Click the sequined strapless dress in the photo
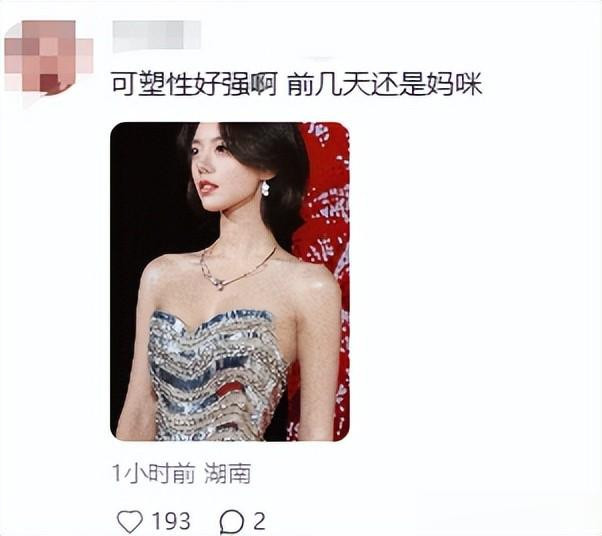The height and width of the screenshot is (536, 602). tap(217, 375)
